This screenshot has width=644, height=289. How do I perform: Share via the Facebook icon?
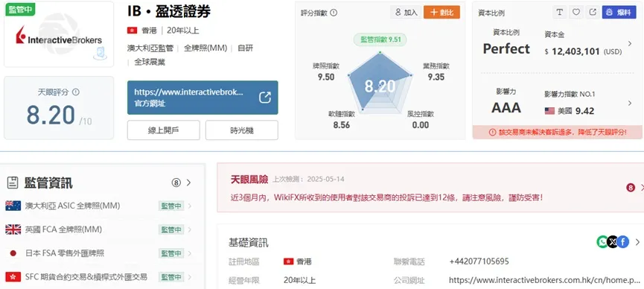pyautogui.click(x=622, y=242)
